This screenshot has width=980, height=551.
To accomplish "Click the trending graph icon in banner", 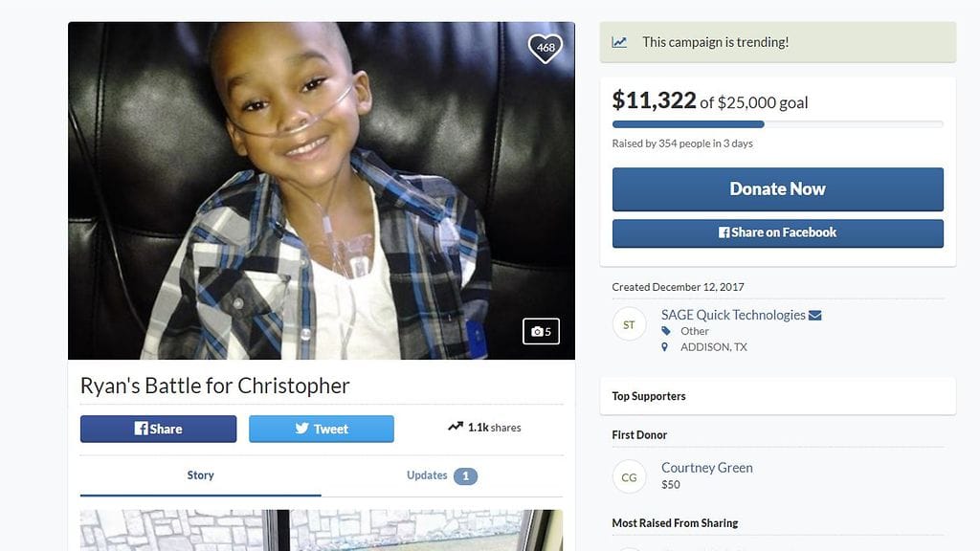I will click(x=619, y=42).
